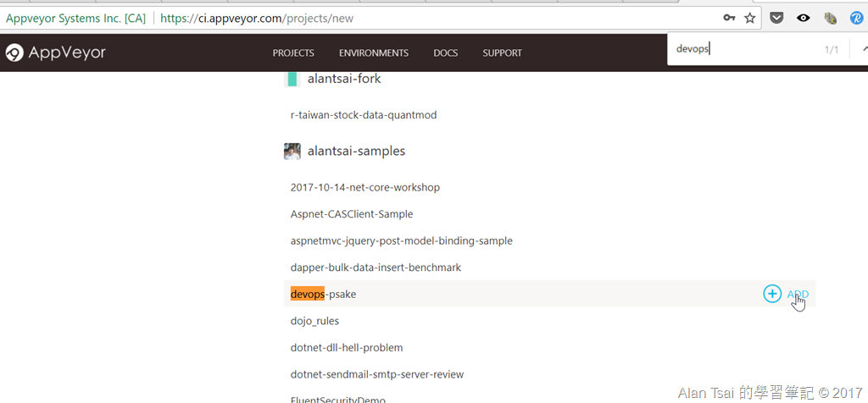
Task: Click the password key icon in address bar
Action: tap(730, 19)
